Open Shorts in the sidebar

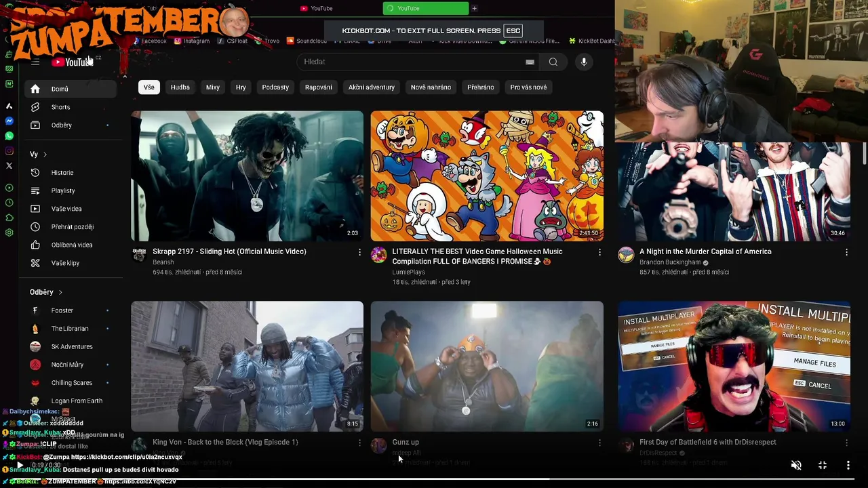pos(71,107)
